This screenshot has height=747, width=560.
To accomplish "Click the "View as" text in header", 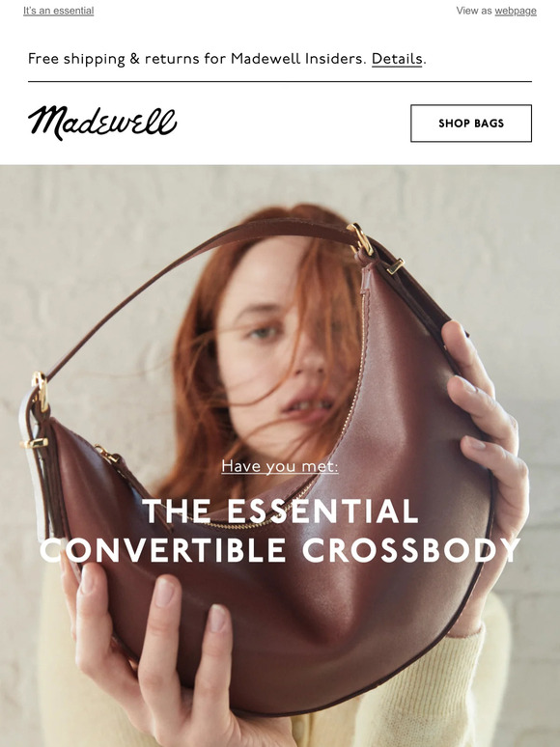I will 474,11.
